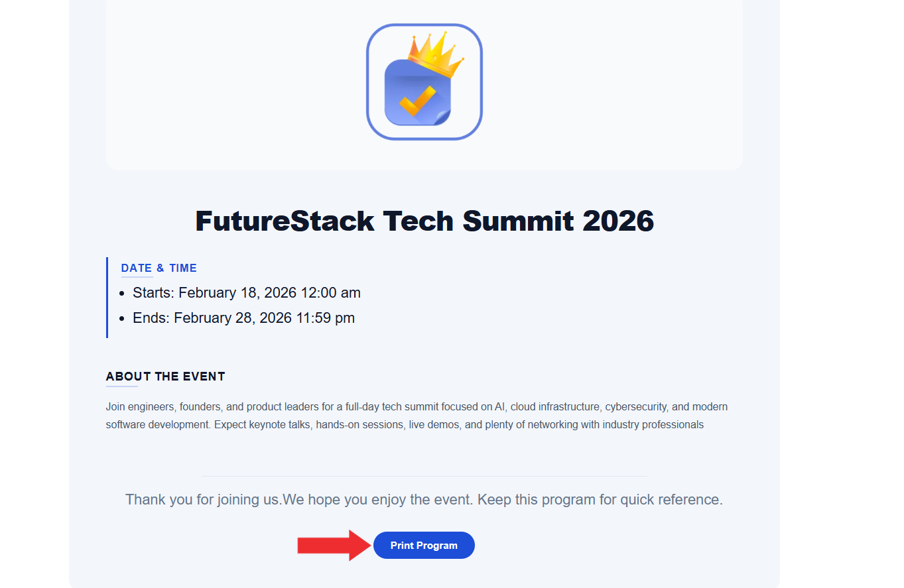Click the bullet point before Ends

click(x=121, y=318)
